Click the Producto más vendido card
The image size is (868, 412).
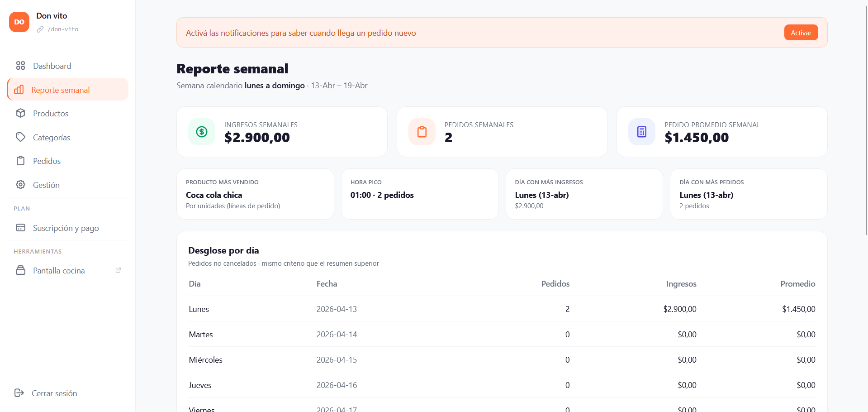pos(255,194)
